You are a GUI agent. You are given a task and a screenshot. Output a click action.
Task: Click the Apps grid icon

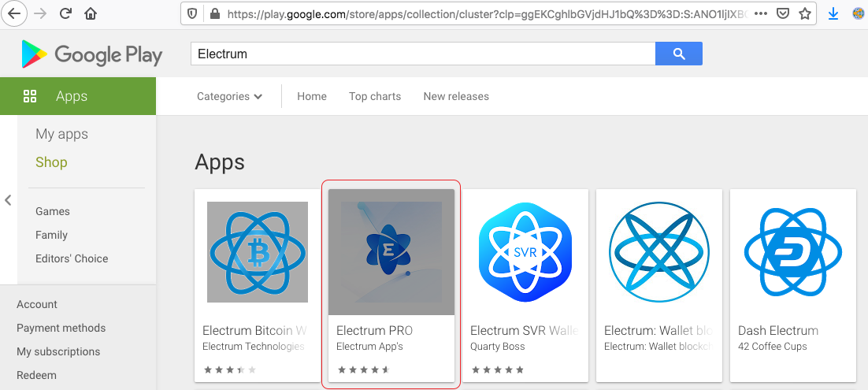(30, 96)
